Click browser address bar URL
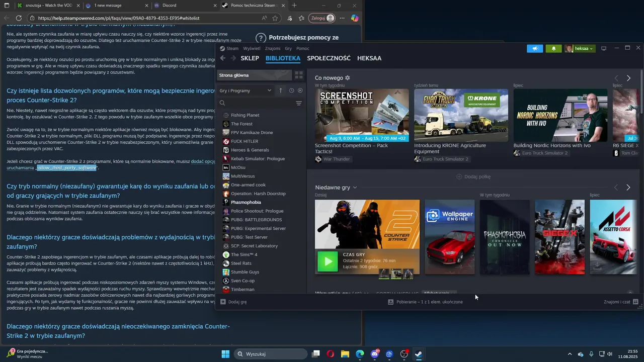The image size is (644, 362). 119,18
